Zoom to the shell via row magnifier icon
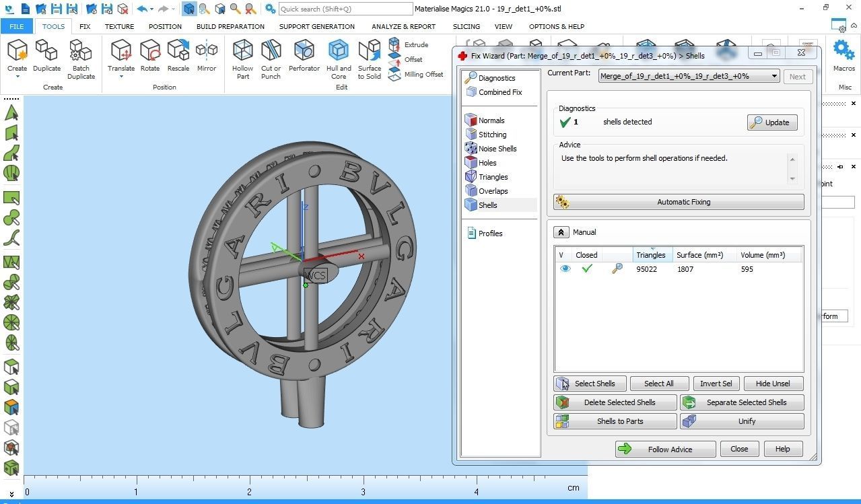 tap(617, 268)
